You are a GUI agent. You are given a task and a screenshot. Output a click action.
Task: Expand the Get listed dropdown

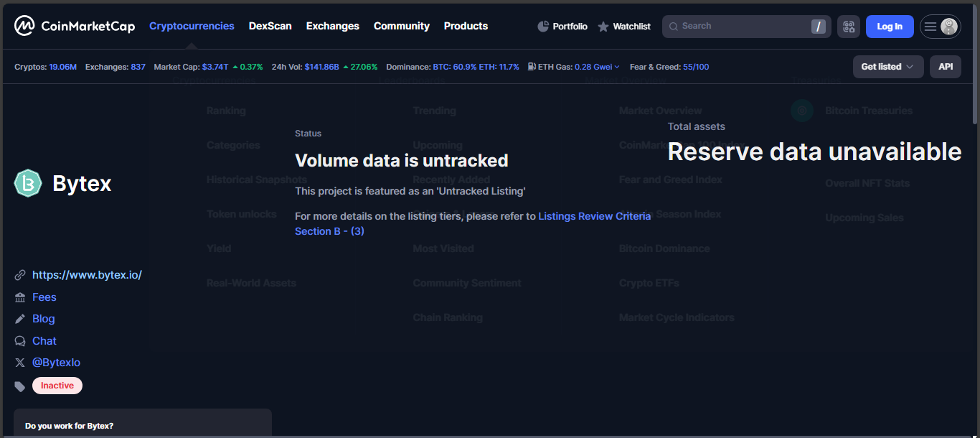888,67
